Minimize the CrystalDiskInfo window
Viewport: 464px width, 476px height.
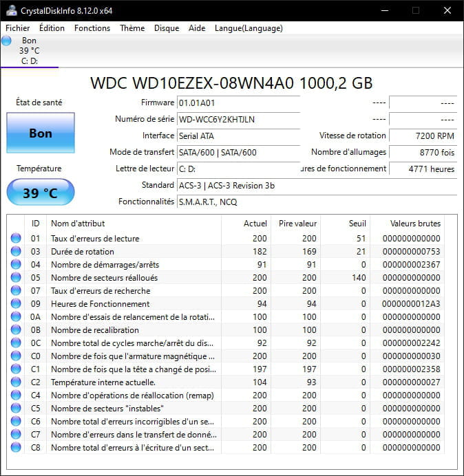(x=385, y=10)
